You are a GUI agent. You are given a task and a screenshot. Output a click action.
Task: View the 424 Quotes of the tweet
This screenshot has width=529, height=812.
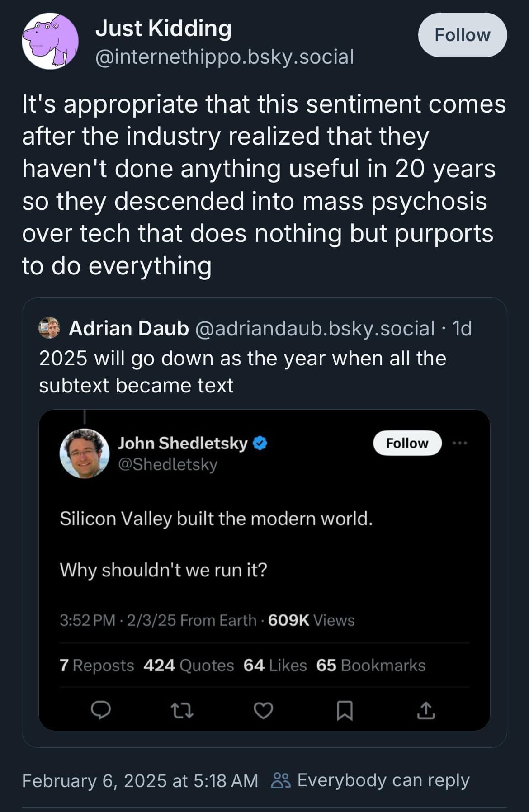point(189,666)
